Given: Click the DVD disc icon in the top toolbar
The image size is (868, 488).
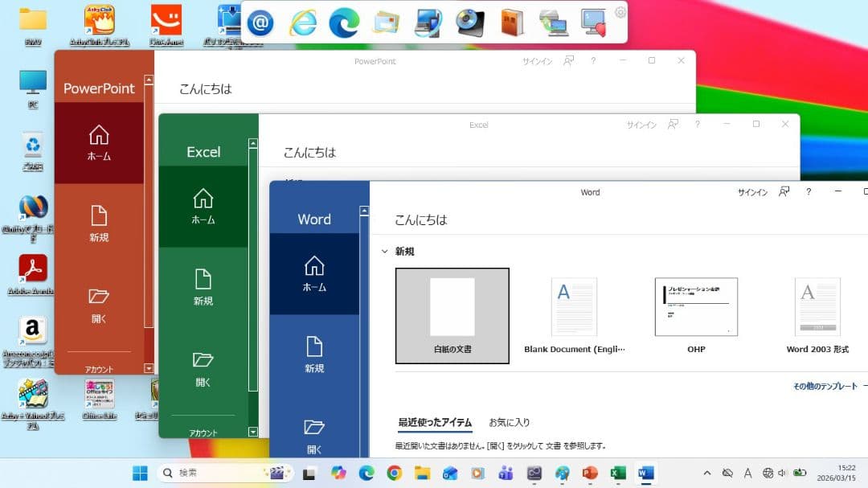Looking at the screenshot, I should click(x=470, y=23).
